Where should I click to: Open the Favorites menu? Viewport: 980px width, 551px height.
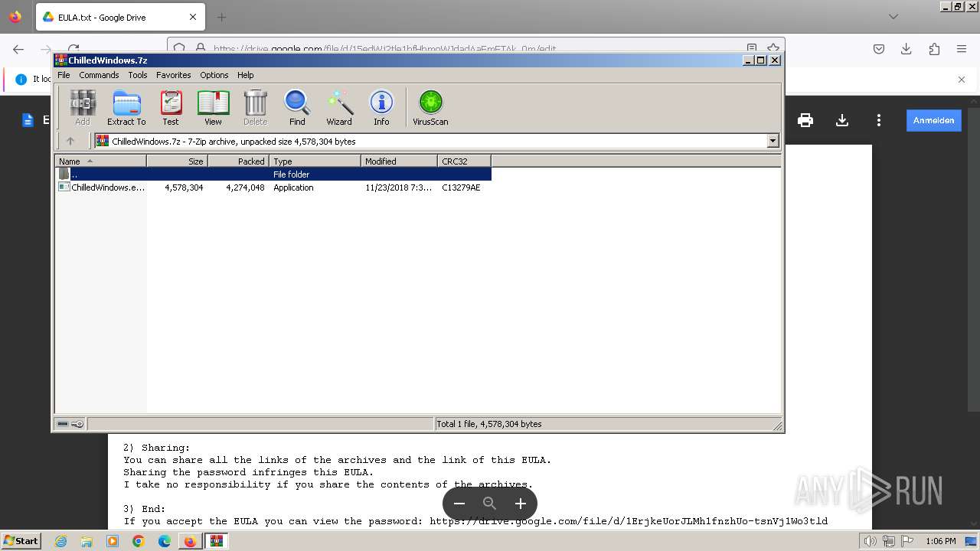click(174, 75)
